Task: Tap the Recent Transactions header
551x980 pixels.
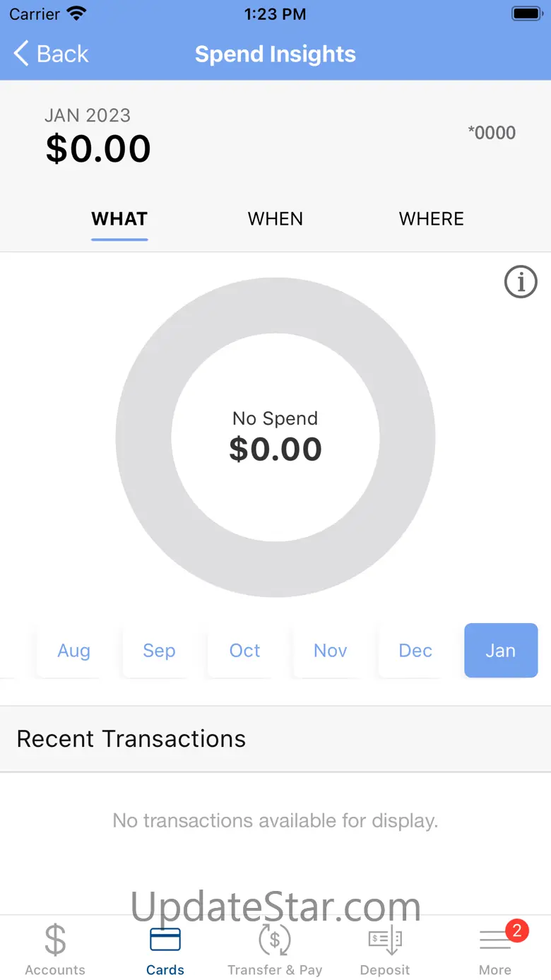Action: click(131, 739)
